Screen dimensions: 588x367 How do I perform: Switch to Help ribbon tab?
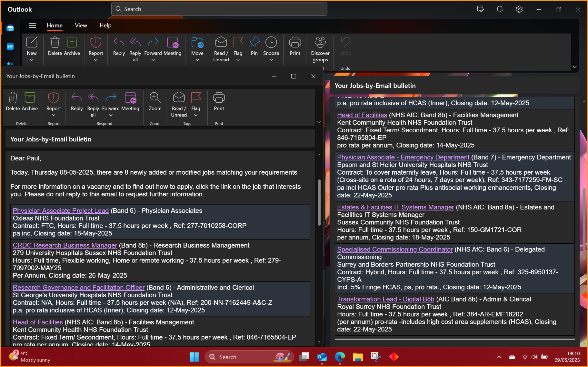105,25
